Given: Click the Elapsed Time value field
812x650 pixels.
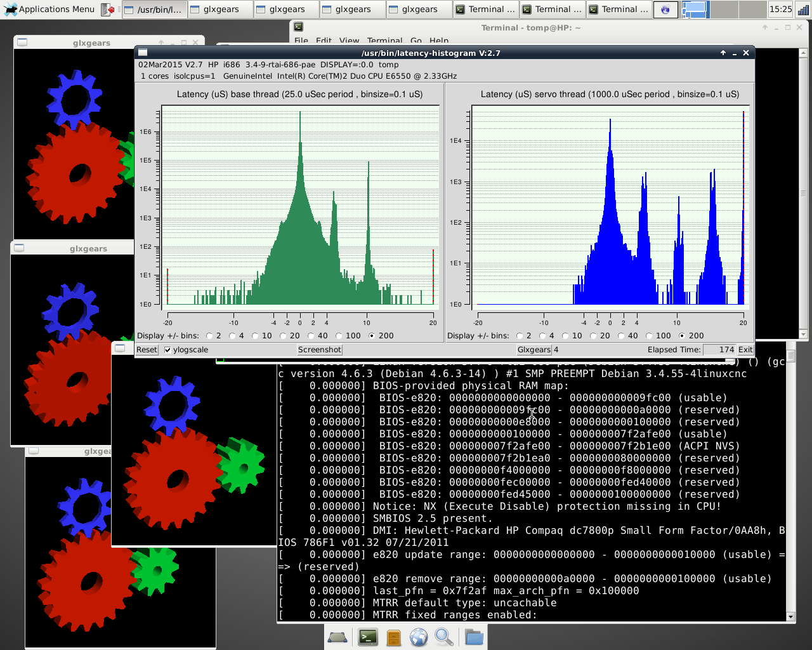Looking at the screenshot, I should click(719, 350).
